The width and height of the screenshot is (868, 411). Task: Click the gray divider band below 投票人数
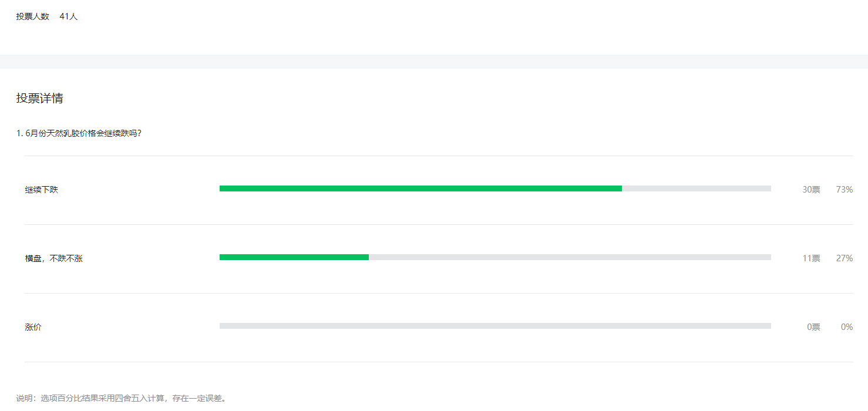(x=434, y=62)
